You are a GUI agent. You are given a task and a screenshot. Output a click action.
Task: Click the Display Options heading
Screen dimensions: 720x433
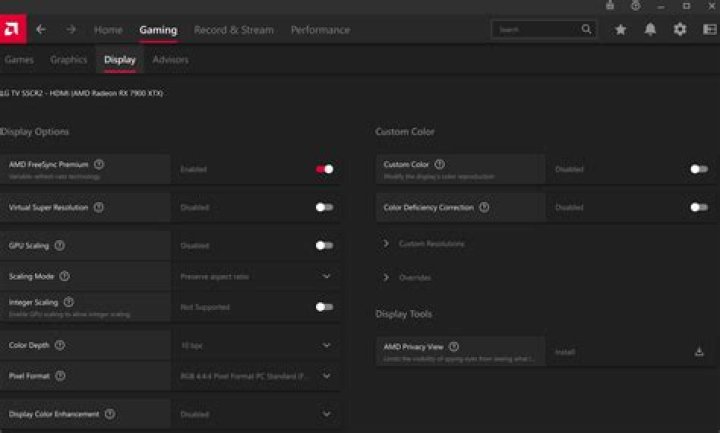point(34,132)
